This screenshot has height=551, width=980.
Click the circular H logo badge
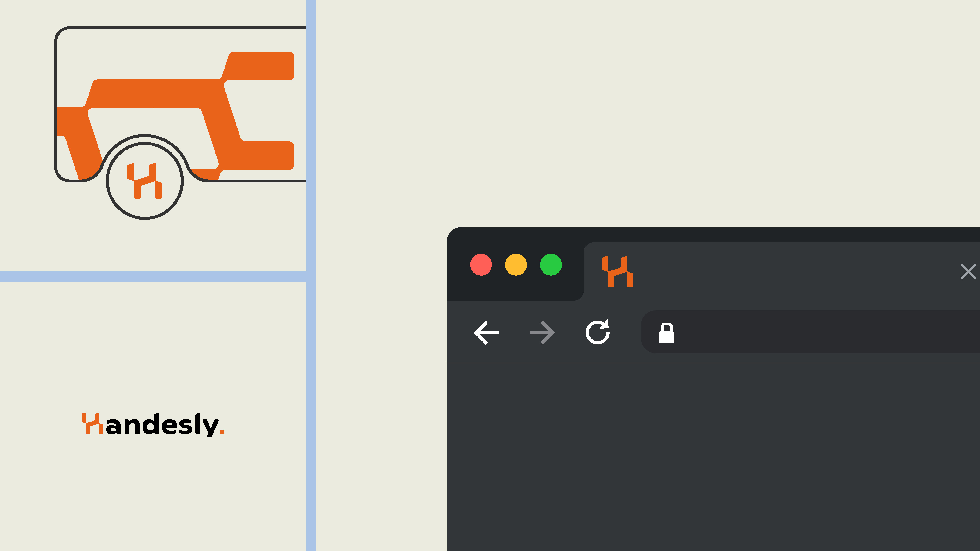[x=145, y=181]
